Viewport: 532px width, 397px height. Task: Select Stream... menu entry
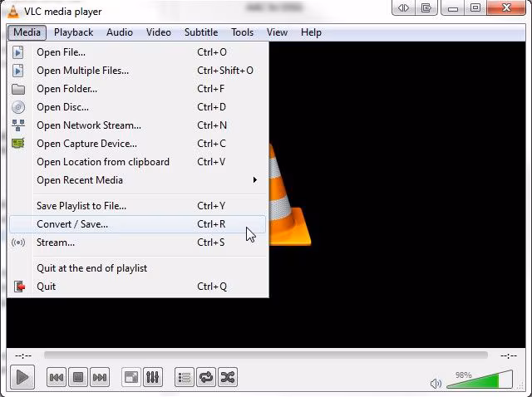click(x=137, y=243)
